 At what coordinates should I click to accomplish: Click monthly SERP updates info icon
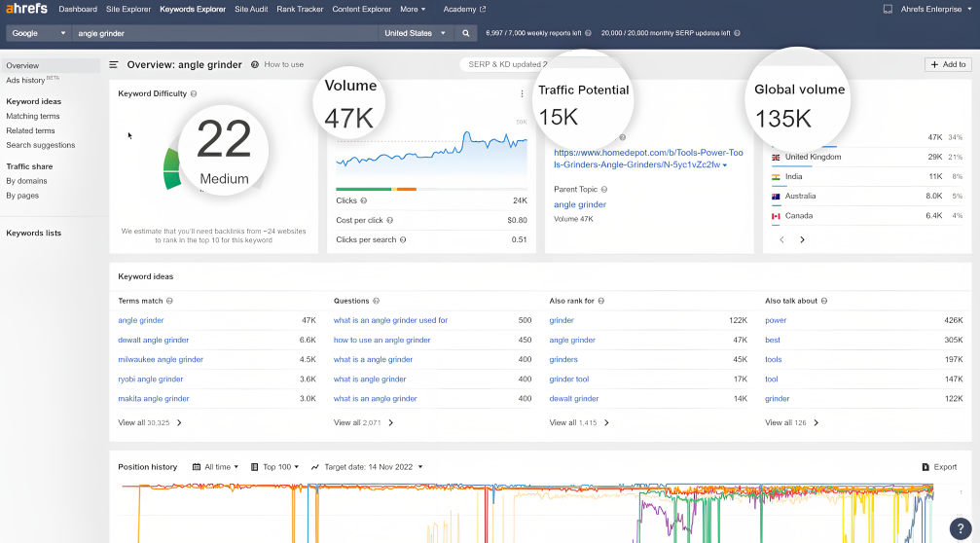738,33
